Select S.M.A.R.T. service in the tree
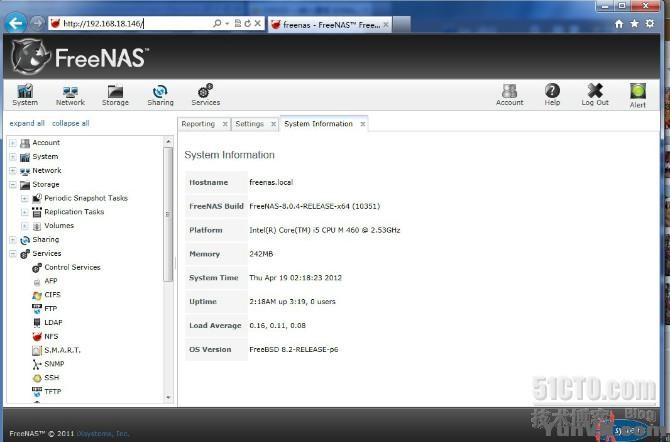This screenshot has height=442, width=670. (56, 350)
